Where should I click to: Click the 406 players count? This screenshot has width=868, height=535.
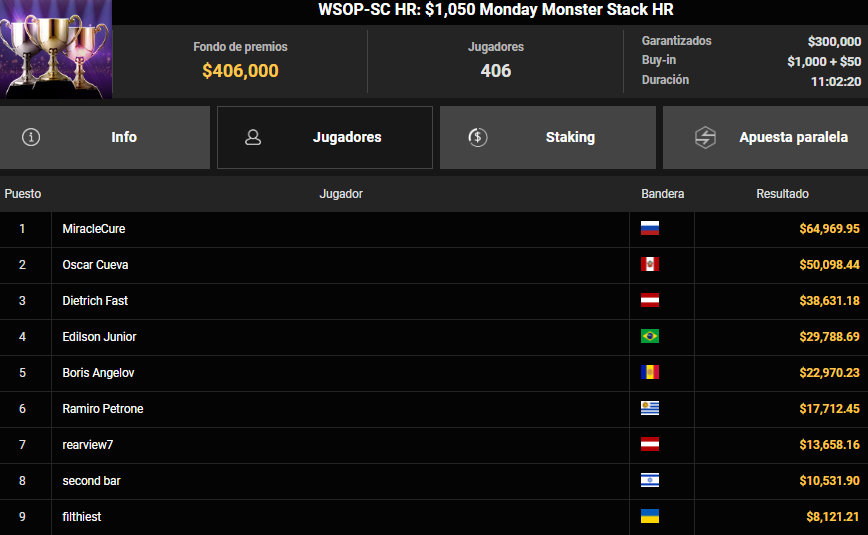(x=495, y=71)
